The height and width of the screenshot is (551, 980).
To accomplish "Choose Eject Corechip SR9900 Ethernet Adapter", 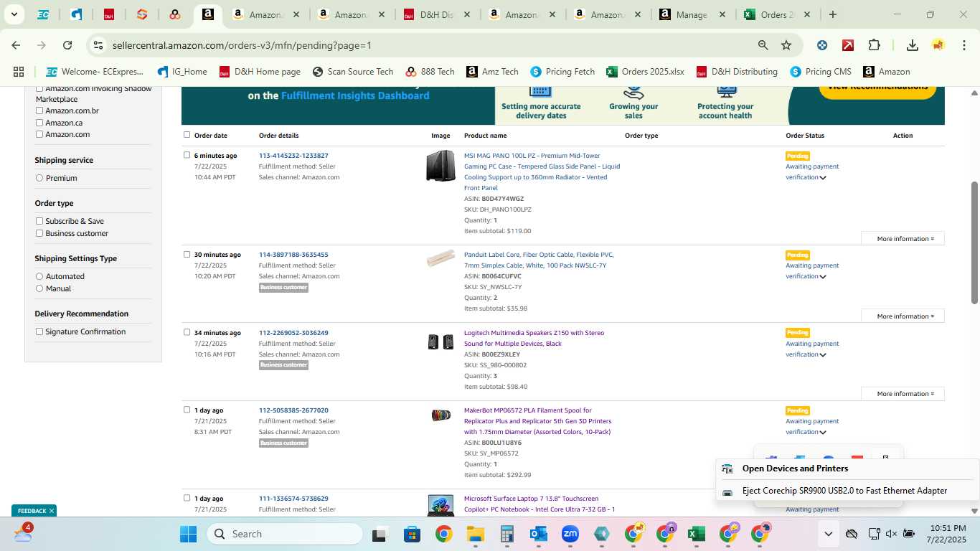I will point(847,491).
